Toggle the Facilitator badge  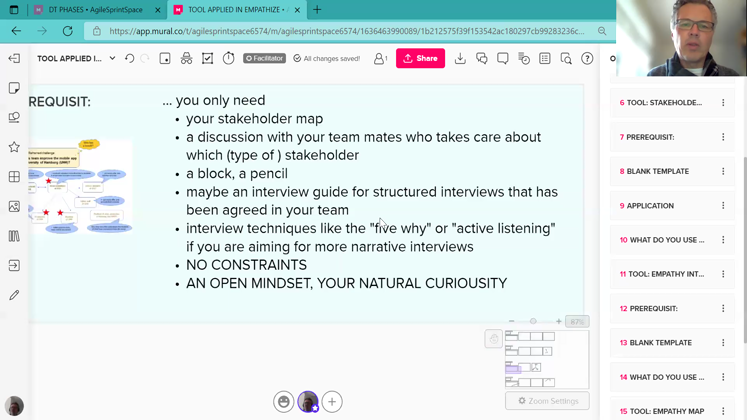[x=264, y=58]
